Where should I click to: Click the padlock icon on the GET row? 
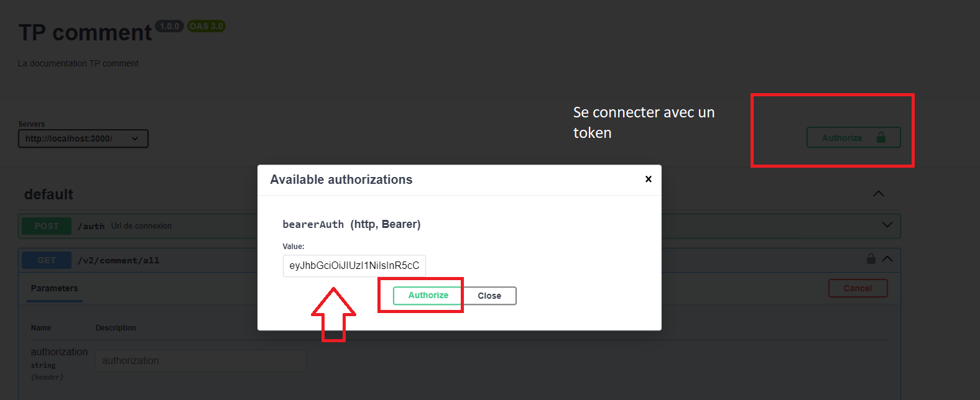click(871, 258)
